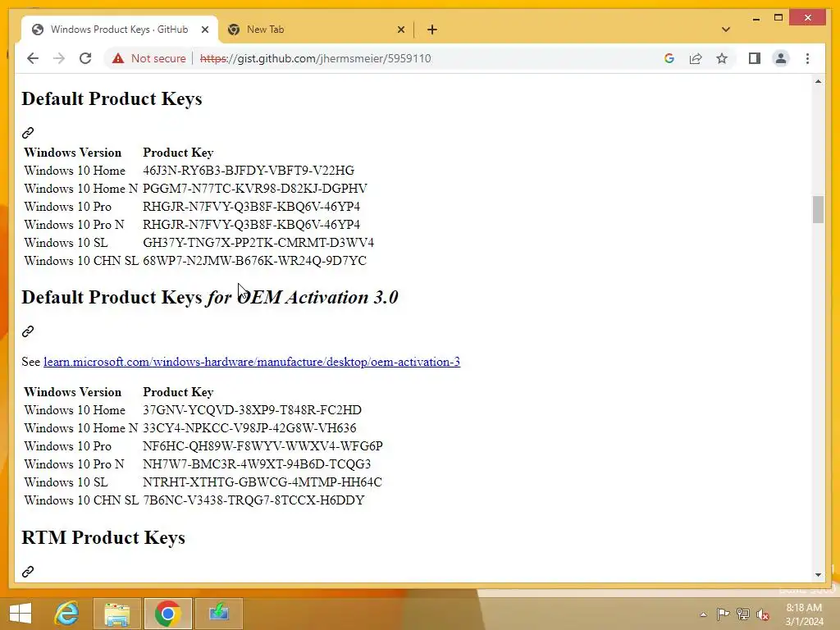Screen dimensions: 840x630
Task: Close the New Tab tab
Action: coord(400,30)
